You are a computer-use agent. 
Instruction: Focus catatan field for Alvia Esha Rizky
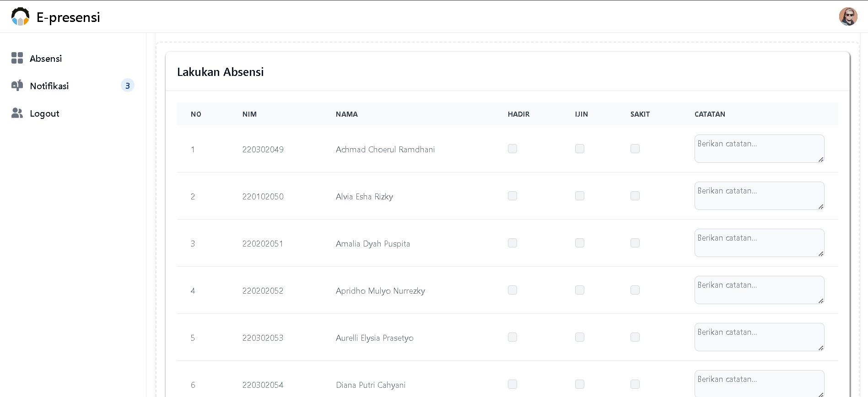(760, 196)
